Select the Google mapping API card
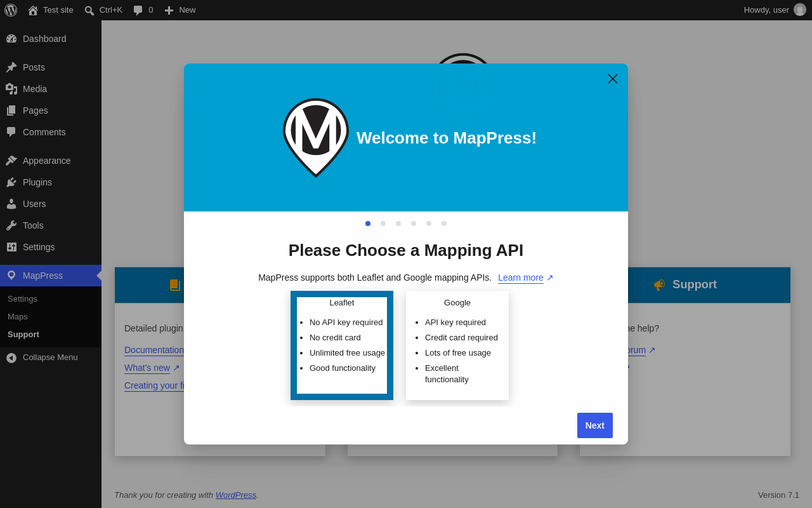812x508 pixels. (x=457, y=345)
